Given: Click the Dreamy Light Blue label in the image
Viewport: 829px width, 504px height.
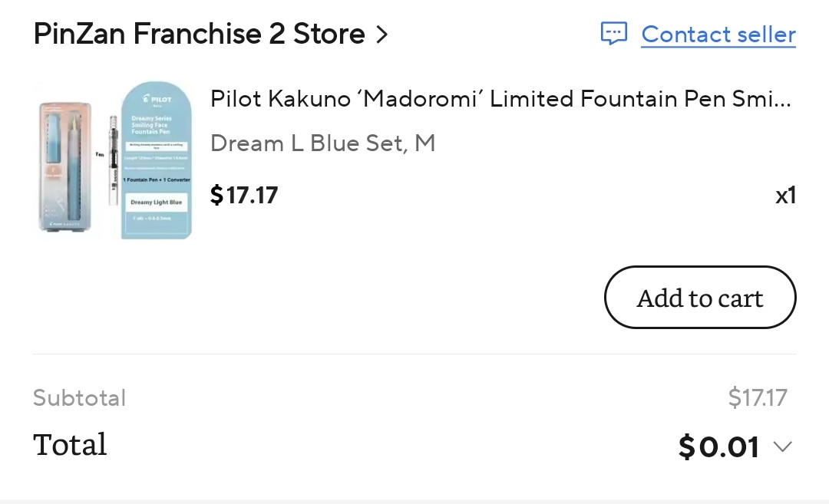Looking at the screenshot, I should pos(156,203).
